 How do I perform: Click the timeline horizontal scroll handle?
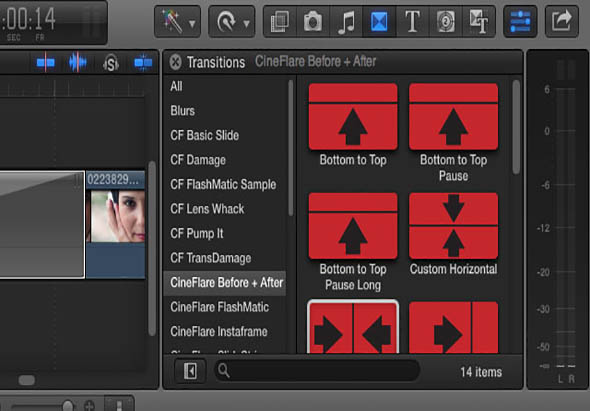[26, 380]
